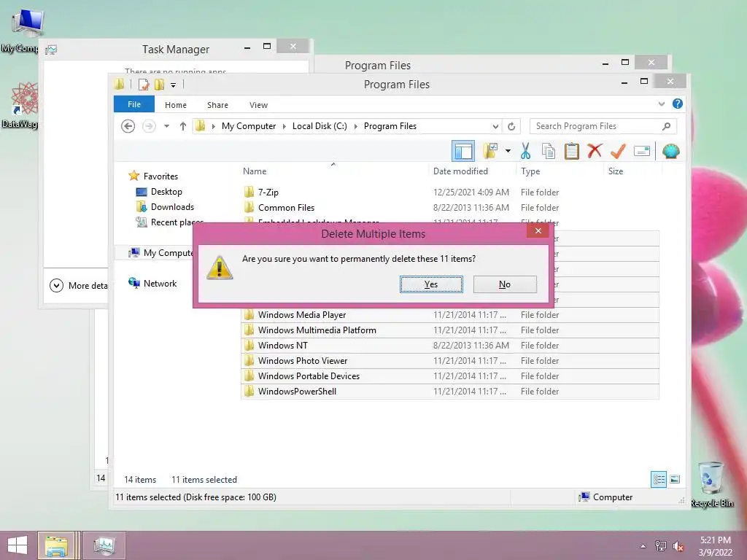The height and width of the screenshot is (560, 747).
Task: Refresh the Program Files folder
Action: [511, 126]
